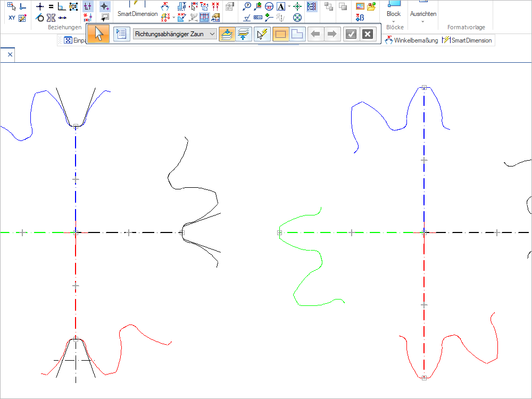Click the QuickPick lightning cursor icon
Viewport: 532px width, 399px height.
262,34
